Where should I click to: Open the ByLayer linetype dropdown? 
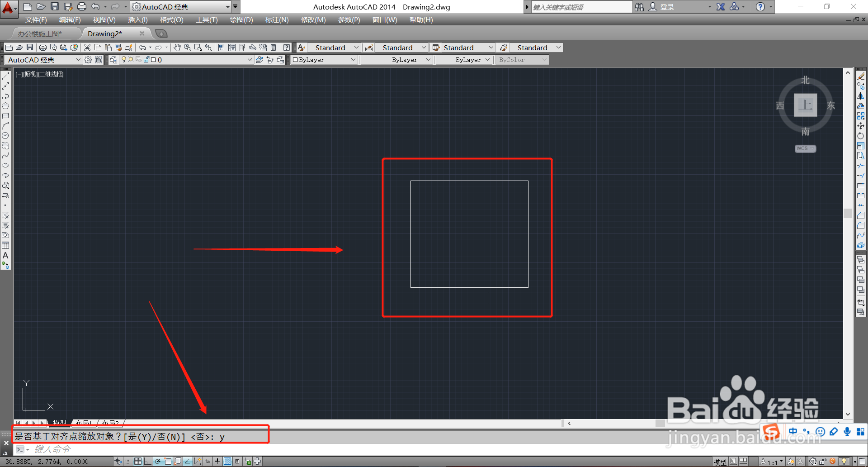point(428,60)
